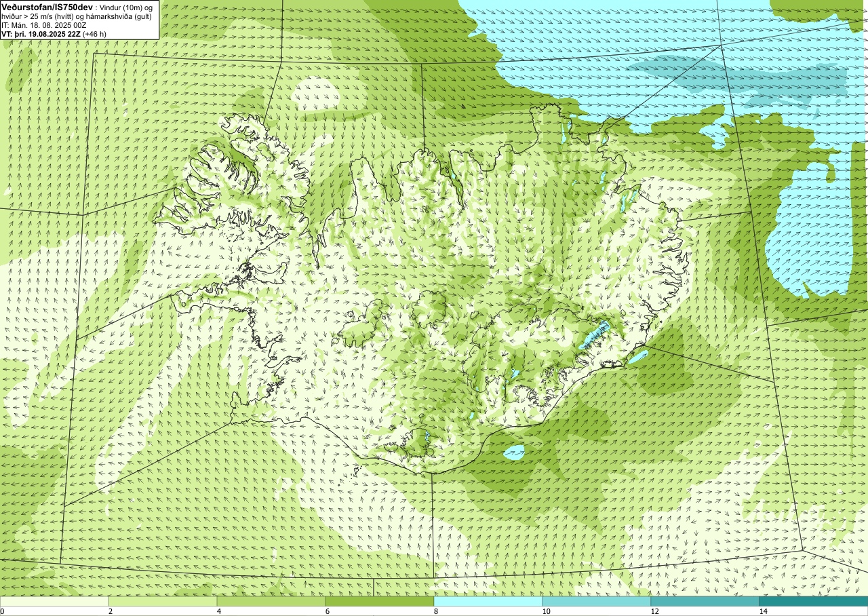This screenshot has height=616, width=868.
Task: Click the teal 12–14 legend swatch
Action: (705, 601)
